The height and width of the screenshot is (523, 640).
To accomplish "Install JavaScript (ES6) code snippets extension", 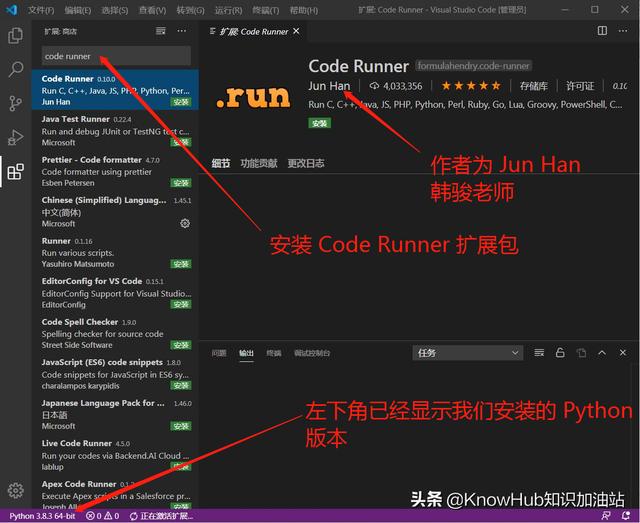I will pos(181,385).
